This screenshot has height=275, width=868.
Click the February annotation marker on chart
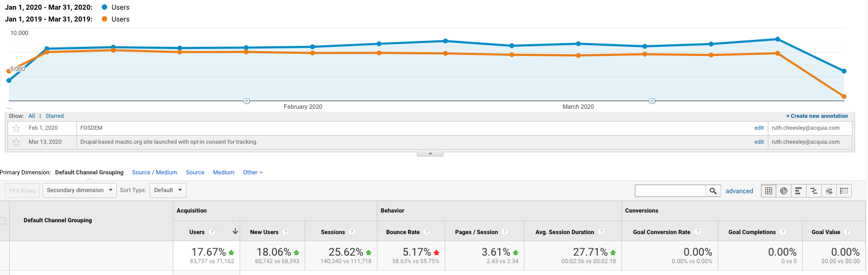(247, 101)
